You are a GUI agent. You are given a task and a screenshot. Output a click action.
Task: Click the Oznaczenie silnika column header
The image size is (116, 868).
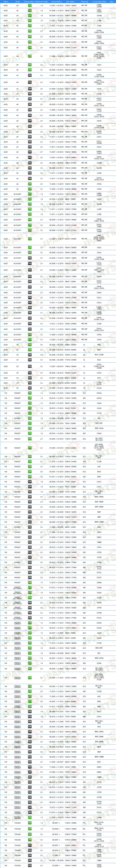pos(99,1)
